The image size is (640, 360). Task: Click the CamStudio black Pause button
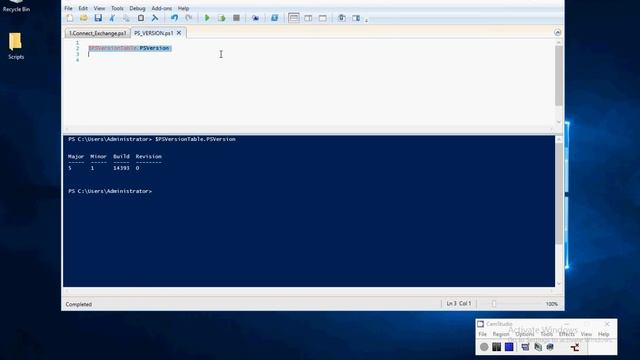click(x=496, y=347)
